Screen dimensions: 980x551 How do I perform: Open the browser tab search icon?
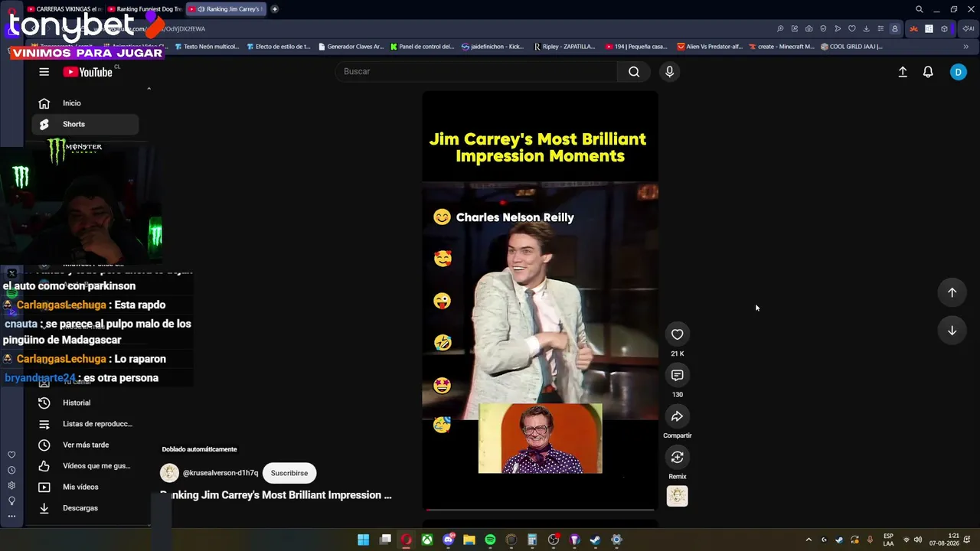(x=920, y=9)
